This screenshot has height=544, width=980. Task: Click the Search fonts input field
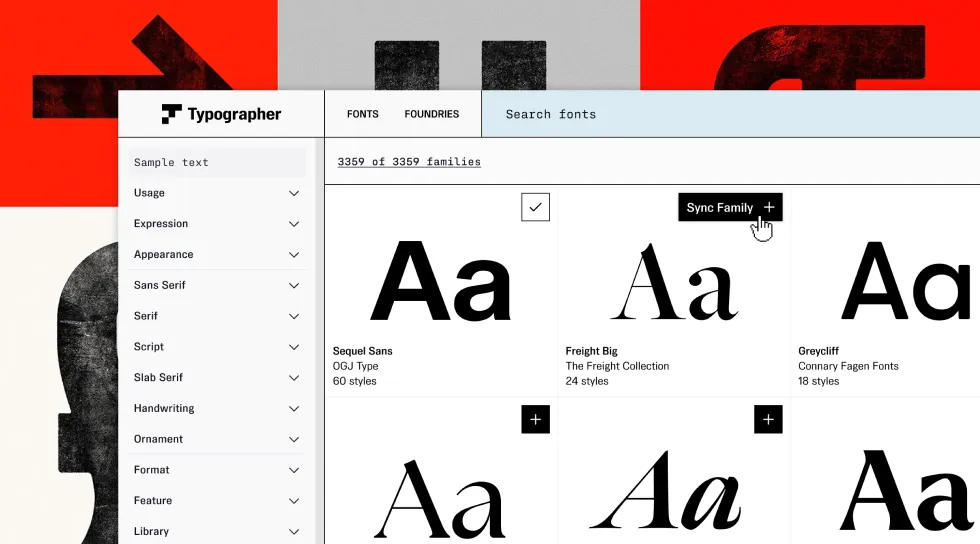click(x=730, y=114)
